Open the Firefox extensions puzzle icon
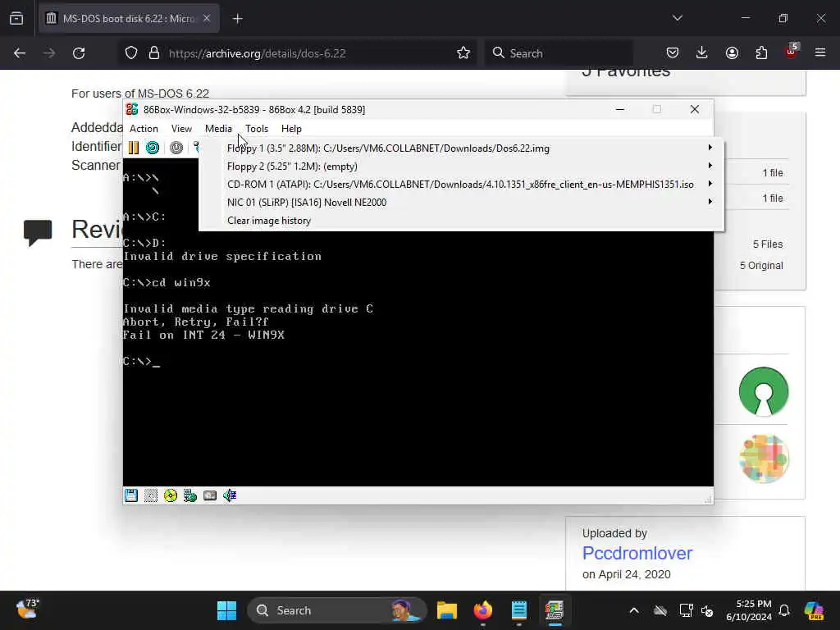This screenshot has height=630, width=840. pos(761,52)
